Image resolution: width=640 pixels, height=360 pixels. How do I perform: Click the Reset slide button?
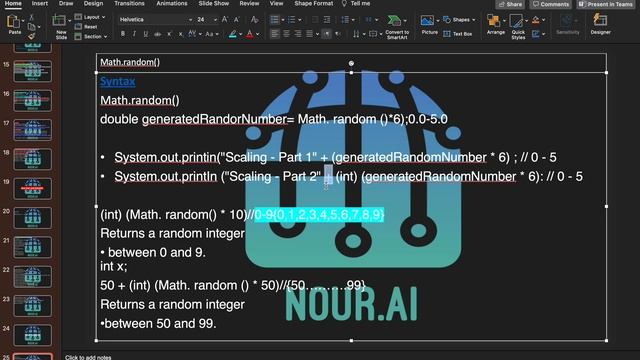click(86, 27)
